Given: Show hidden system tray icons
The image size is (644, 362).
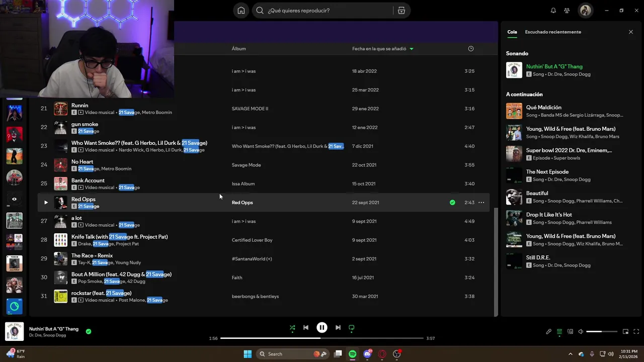Looking at the screenshot, I should pos(570,354).
